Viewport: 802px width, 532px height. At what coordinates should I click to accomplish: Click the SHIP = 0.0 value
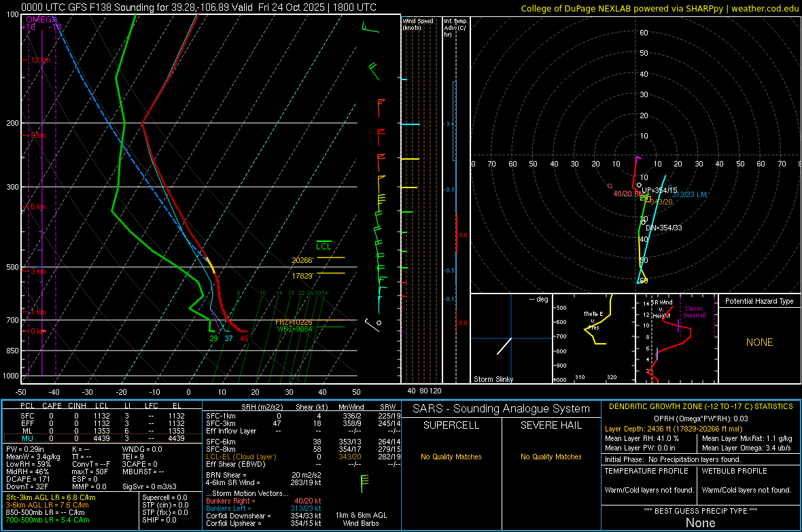[159, 520]
